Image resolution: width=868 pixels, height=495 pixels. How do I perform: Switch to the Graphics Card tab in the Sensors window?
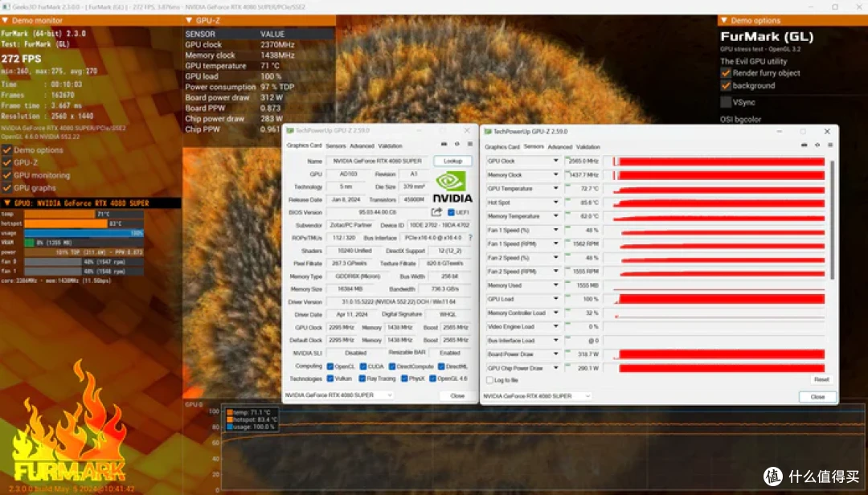502,147
